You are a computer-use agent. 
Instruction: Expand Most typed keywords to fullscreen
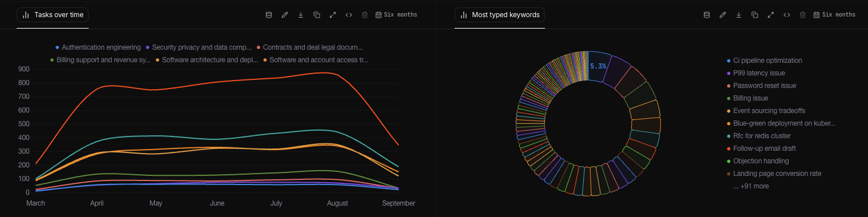pos(771,15)
